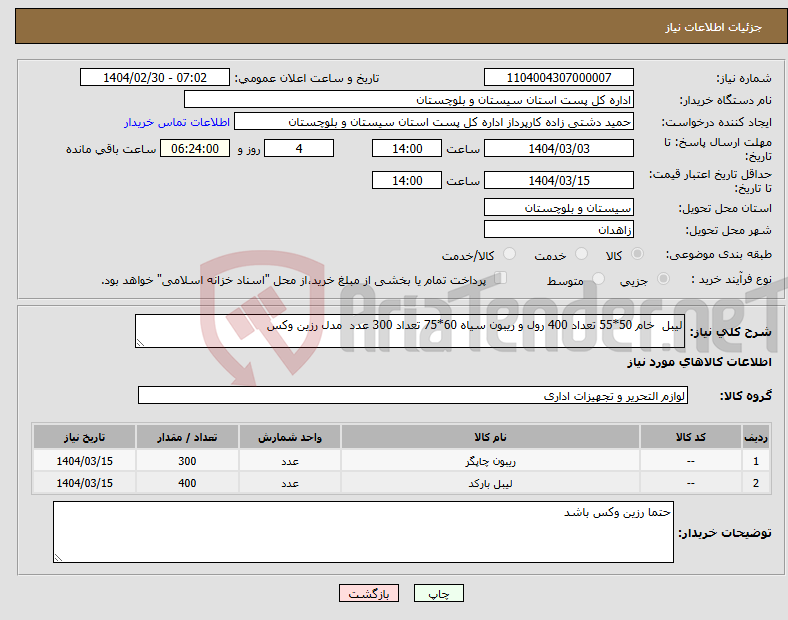This screenshot has height=620, width=788.
Task: Click the response deadline date 1404/03/03
Action: pos(559,148)
